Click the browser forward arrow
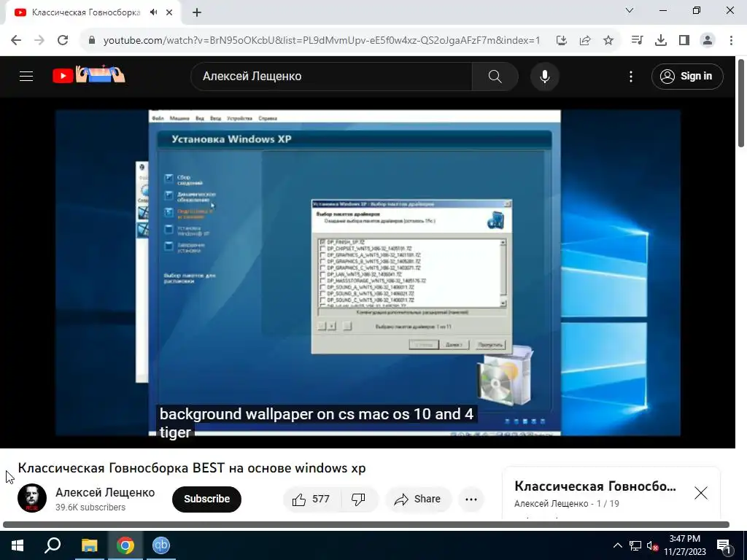This screenshot has width=747, height=560. click(39, 41)
